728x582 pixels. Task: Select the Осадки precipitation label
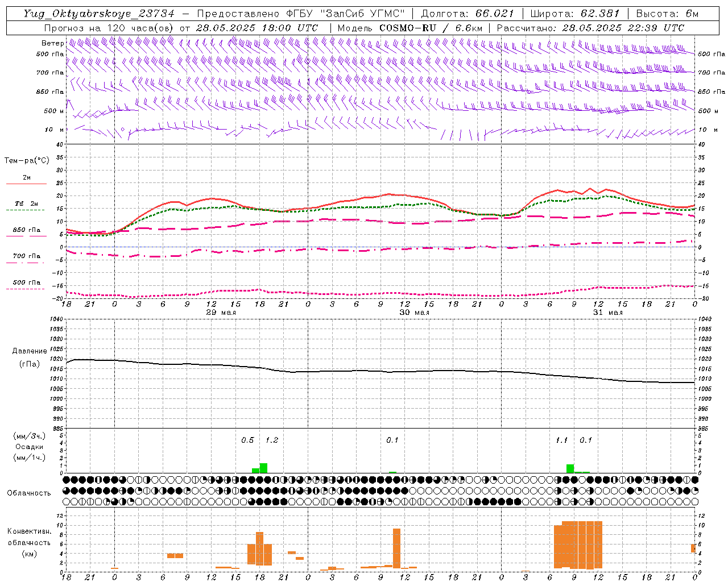30,447
